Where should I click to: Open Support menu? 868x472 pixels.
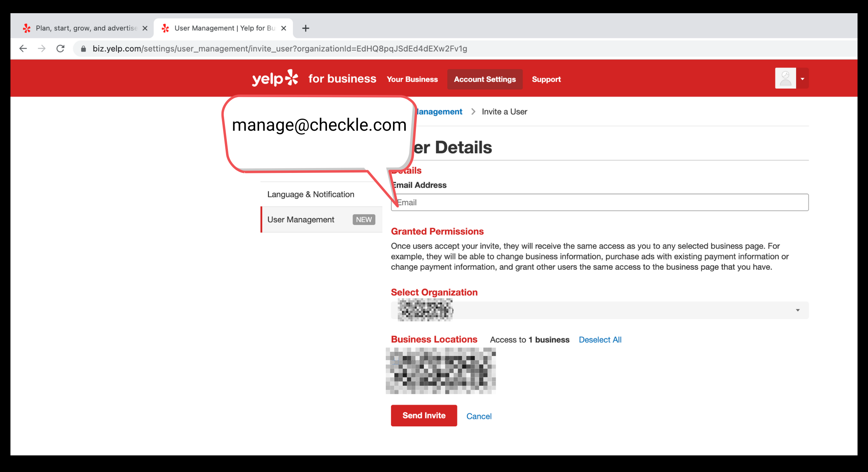pyautogui.click(x=546, y=79)
